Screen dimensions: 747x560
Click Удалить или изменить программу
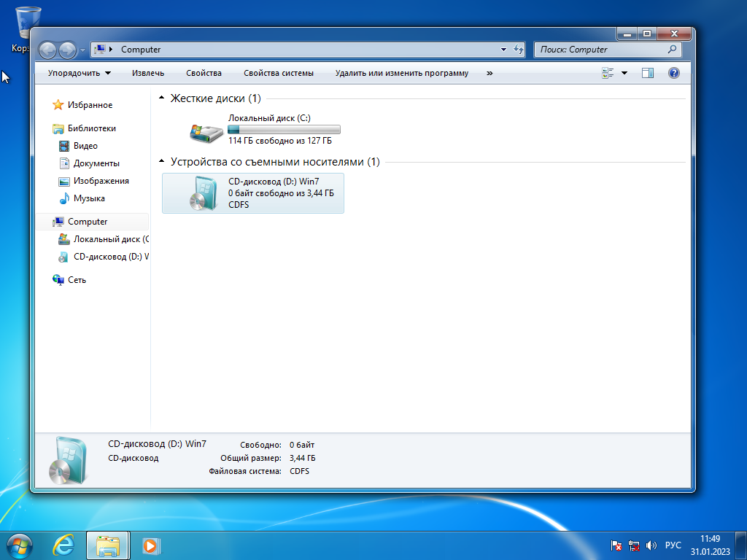402,73
